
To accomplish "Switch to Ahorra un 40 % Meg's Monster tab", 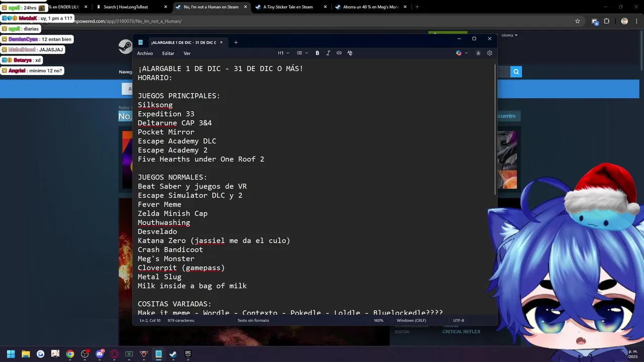I will tap(370, 7).
